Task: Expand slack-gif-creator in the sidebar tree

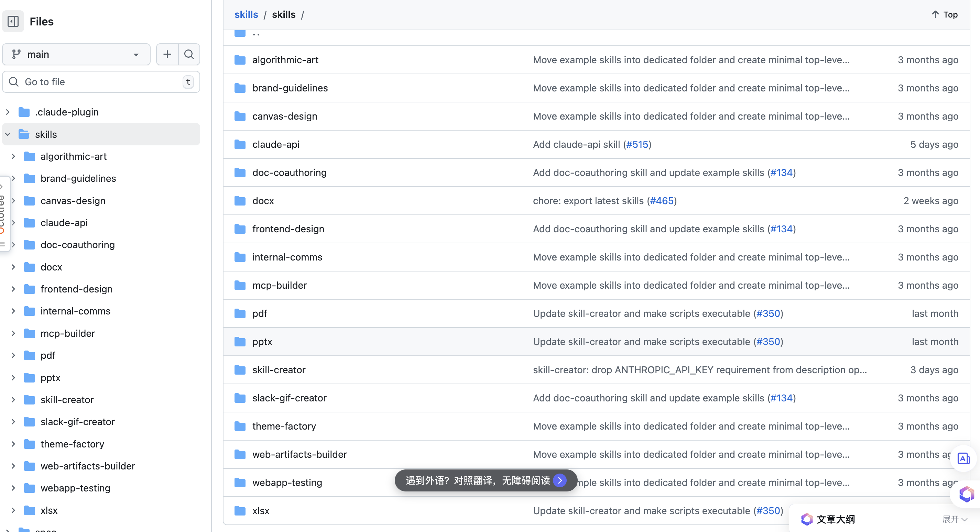Action: point(13,422)
